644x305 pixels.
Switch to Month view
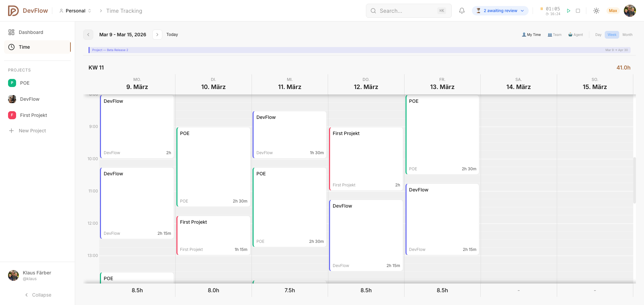click(627, 35)
